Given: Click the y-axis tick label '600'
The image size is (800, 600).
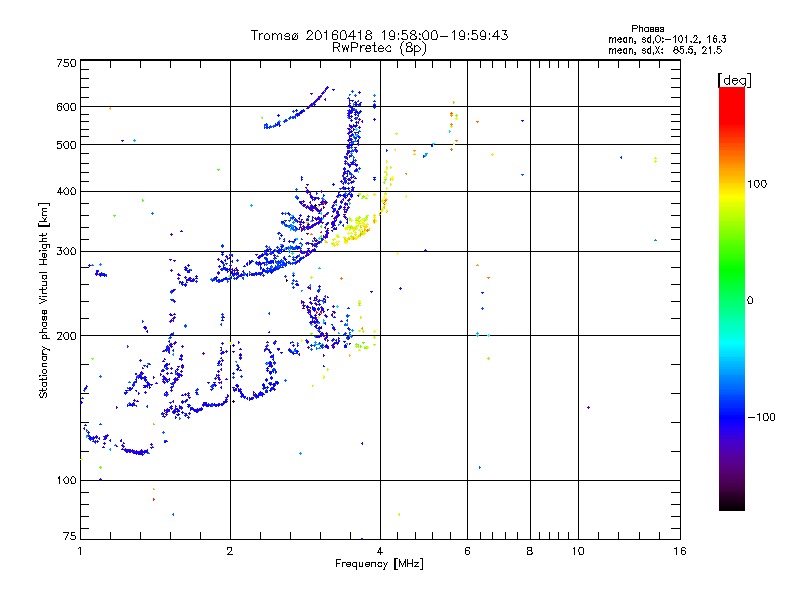Looking at the screenshot, I should click(x=66, y=107).
